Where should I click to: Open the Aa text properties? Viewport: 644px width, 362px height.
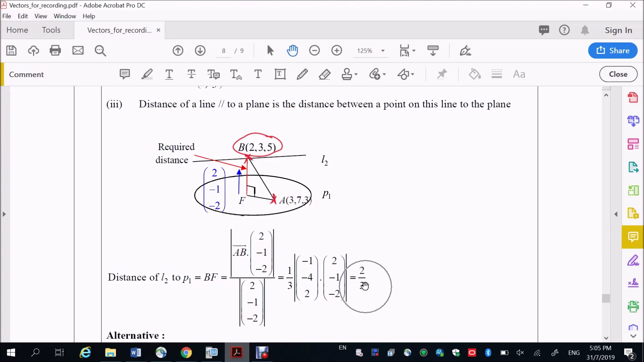pos(519,74)
